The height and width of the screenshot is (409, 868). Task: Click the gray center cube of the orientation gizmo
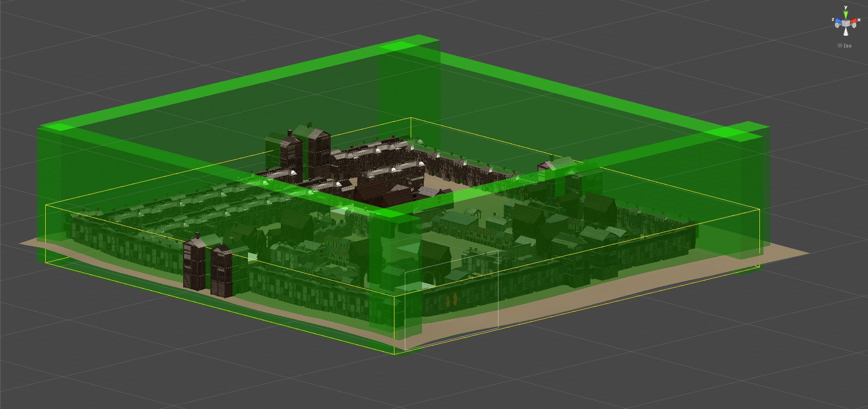click(846, 23)
